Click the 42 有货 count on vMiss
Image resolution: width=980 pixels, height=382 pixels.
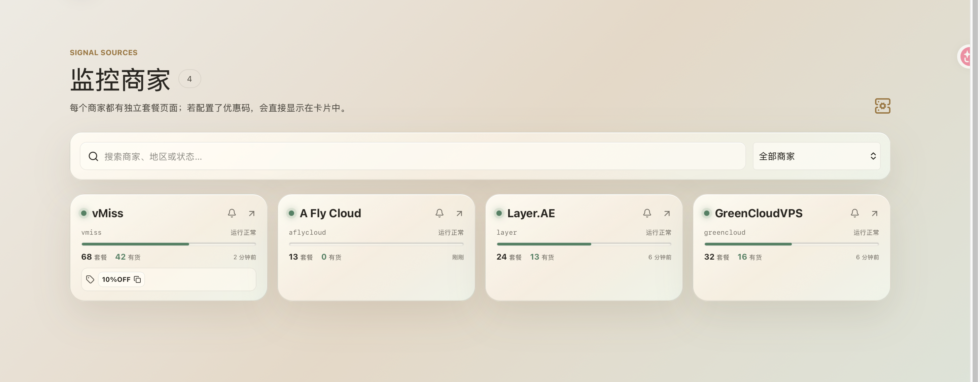tap(128, 257)
